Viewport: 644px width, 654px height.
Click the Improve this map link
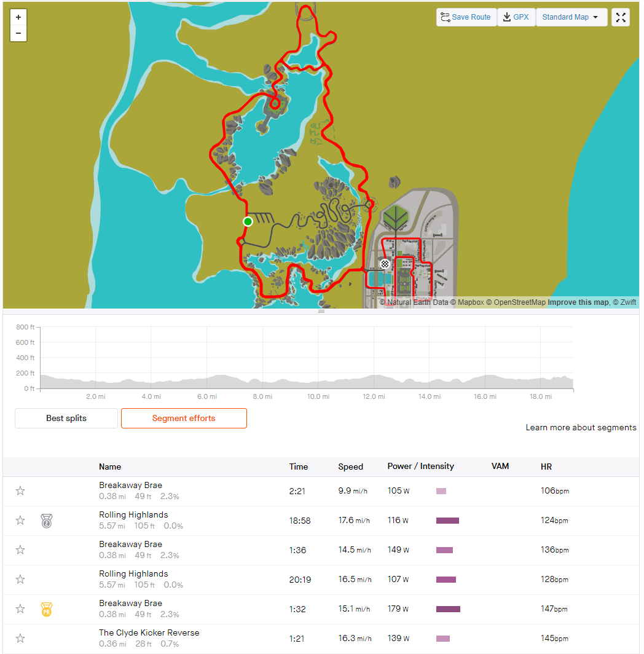coord(578,302)
